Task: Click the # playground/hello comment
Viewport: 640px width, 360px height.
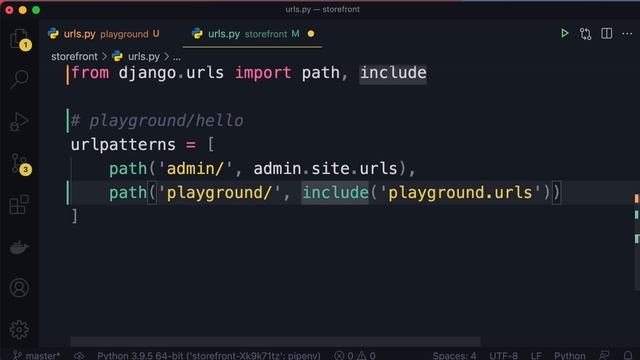Action: [157, 121]
